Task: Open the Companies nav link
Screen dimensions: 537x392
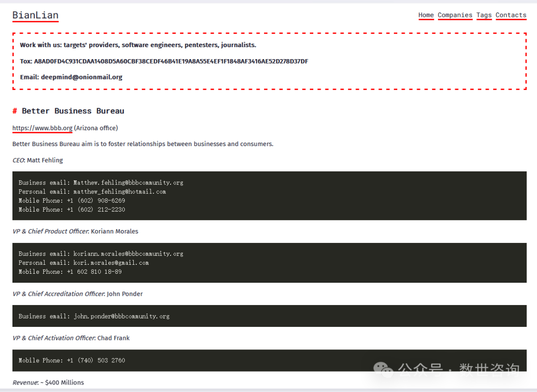Action: pos(455,15)
